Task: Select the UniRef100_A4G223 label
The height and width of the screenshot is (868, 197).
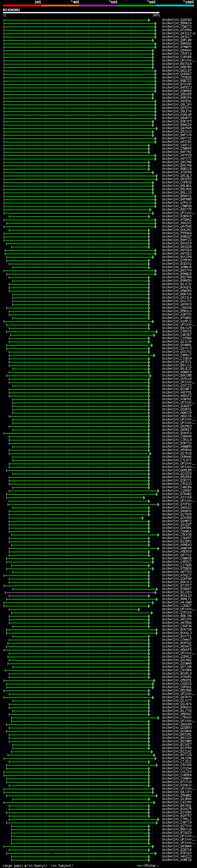Action: 177,857
